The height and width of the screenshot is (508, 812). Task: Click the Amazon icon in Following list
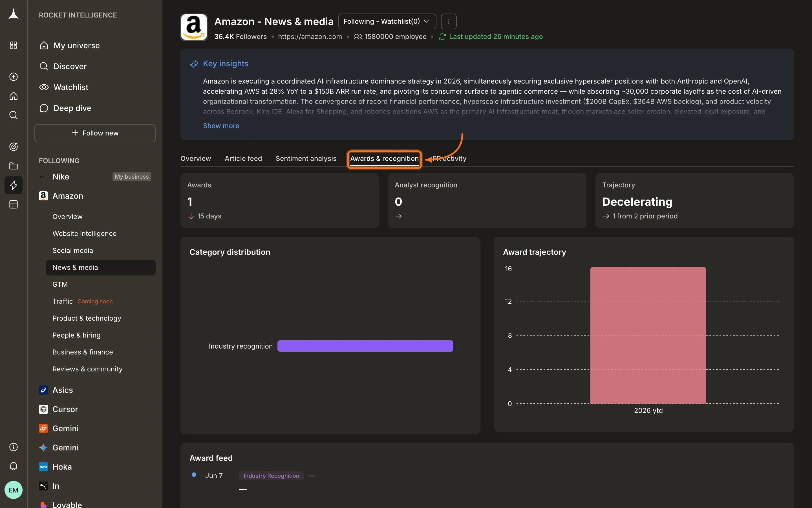coord(43,196)
